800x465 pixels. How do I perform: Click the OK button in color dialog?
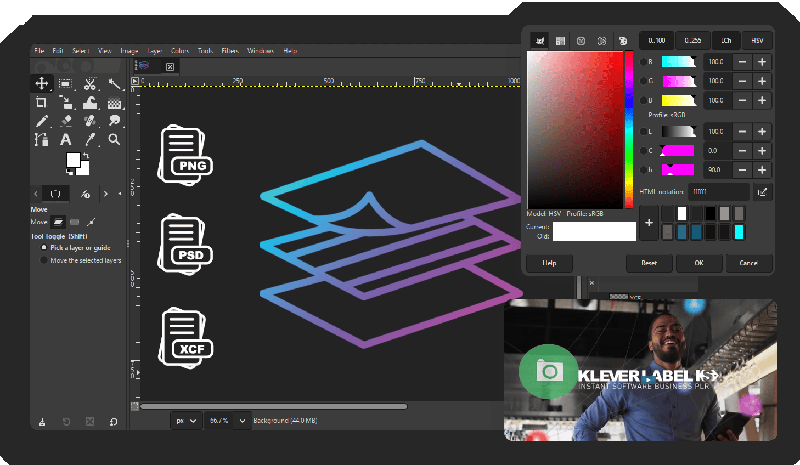[x=698, y=263]
